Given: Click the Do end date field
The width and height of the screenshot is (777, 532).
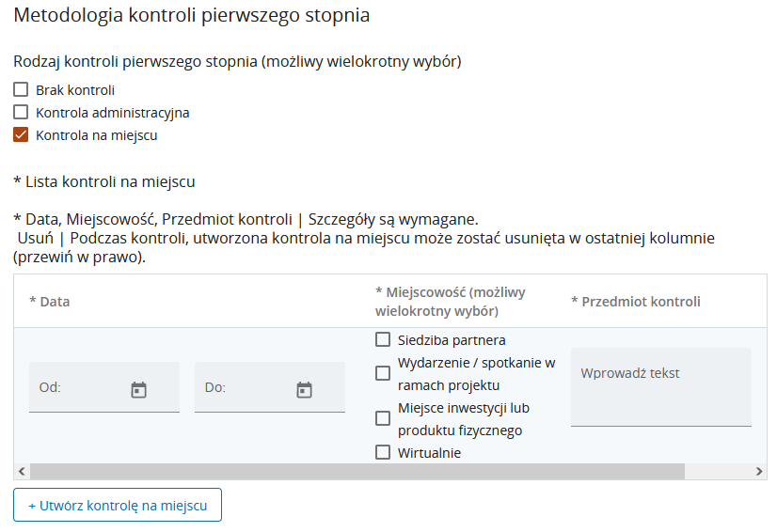Looking at the screenshot, I should 246,388.
